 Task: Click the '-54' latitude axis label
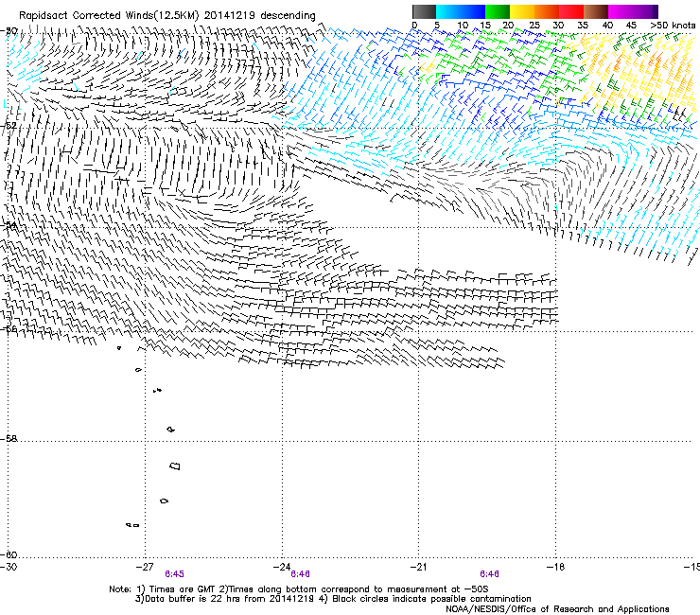[x=9, y=225]
